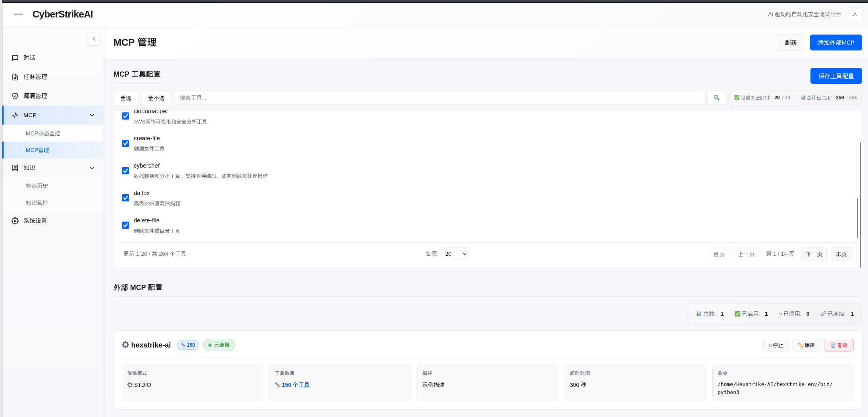Viewport: 868px width, 417px height.
Task: Click the gear icon beside hexstrike-ai
Action: tap(125, 345)
